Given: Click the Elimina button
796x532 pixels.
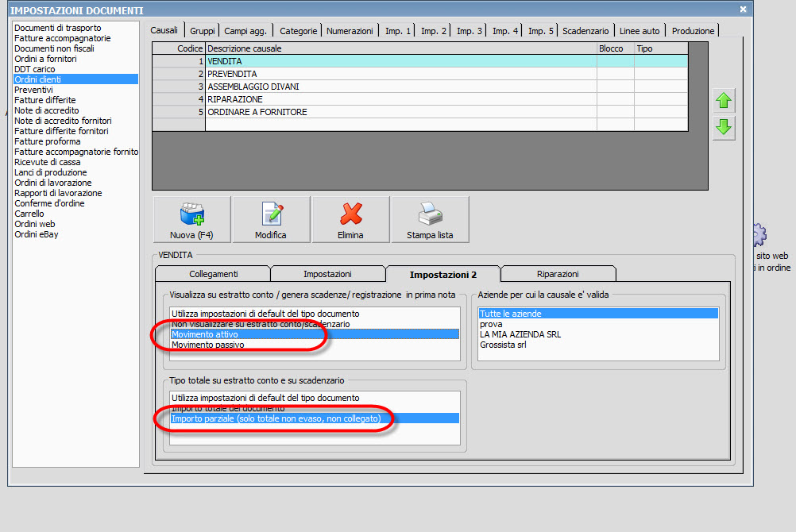Looking at the screenshot, I should coord(351,219).
